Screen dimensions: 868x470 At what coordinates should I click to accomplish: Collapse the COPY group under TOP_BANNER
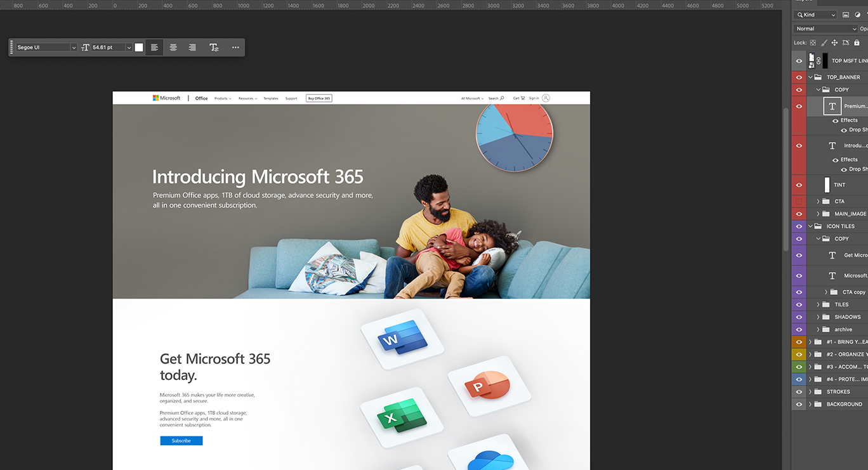(818, 89)
